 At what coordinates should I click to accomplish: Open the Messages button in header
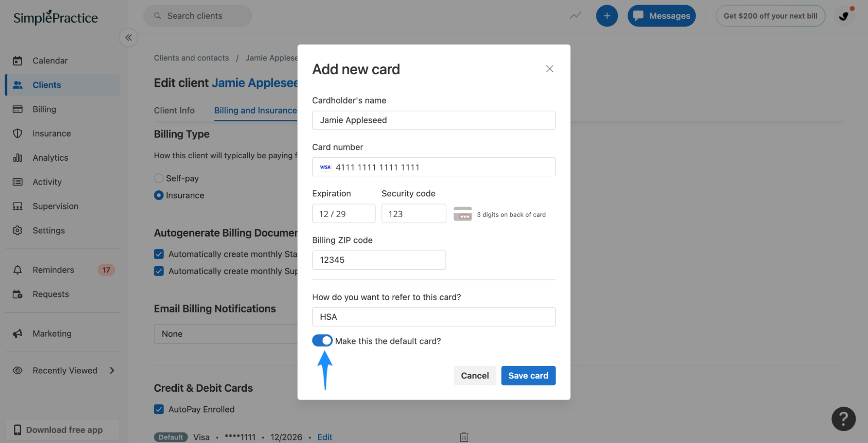tap(661, 16)
